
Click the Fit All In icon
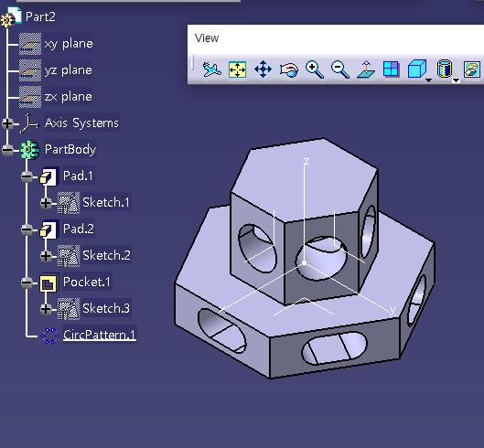click(x=237, y=69)
